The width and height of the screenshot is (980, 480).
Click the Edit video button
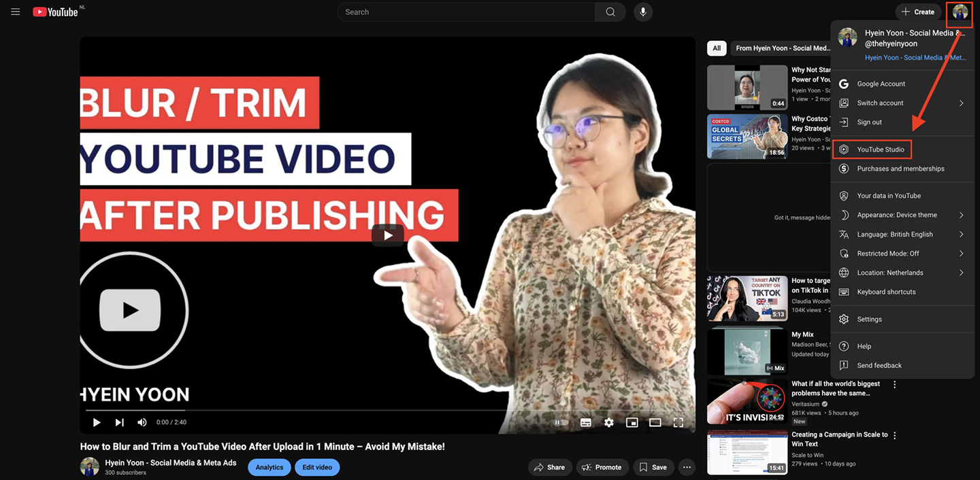click(317, 467)
